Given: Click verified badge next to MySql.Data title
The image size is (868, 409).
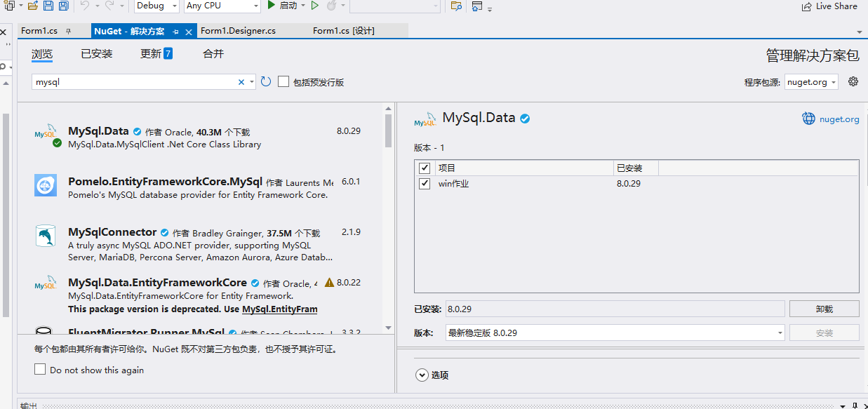Looking at the screenshot, I should coord(525,119).
